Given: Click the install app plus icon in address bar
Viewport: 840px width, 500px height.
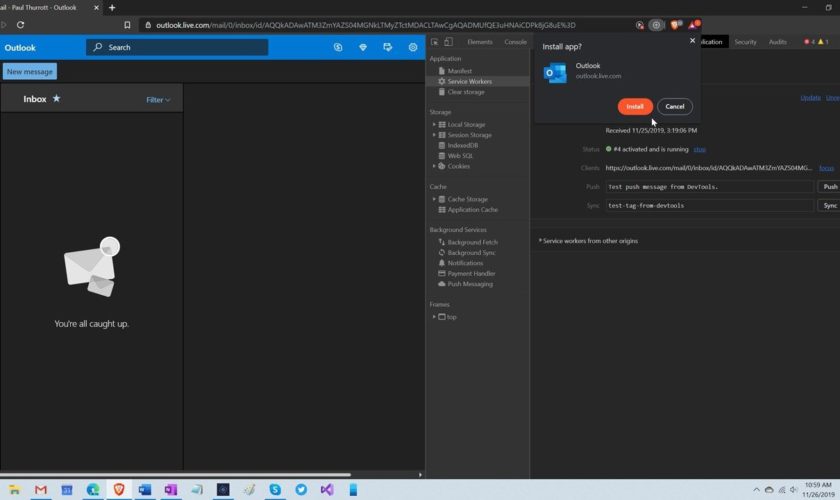Looking at the screenshot, I should [x=656, y=25].
